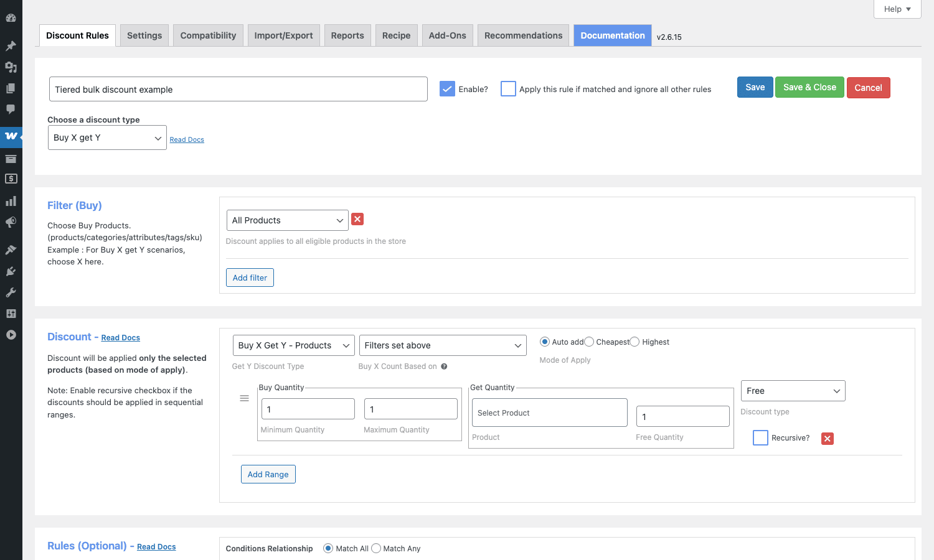Open the Marketing megaphone sidebar icon
Screen dimensions: 934x560
click(x=11, y=222)
